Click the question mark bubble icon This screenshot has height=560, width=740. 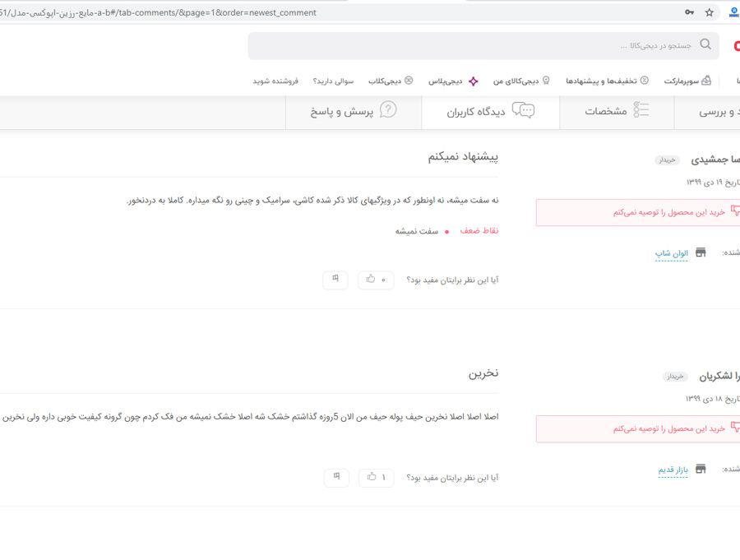tap(388, 109)
